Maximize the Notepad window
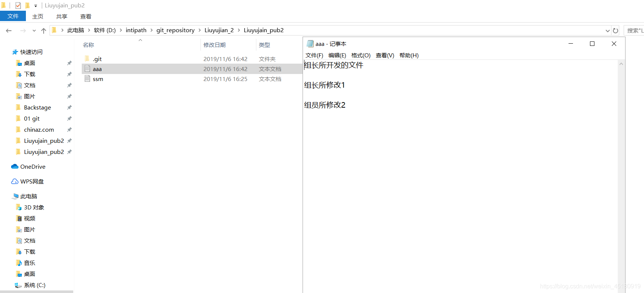Image resolution: width=644 pixels, height=293 pixels. tap(592, 44)
